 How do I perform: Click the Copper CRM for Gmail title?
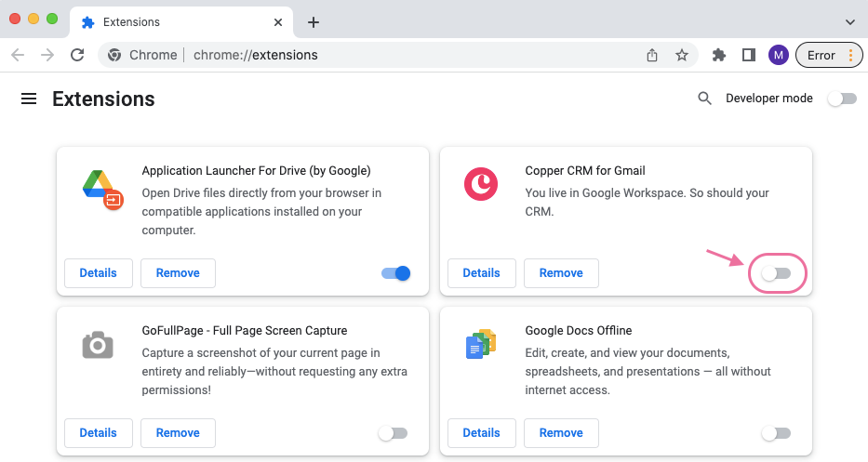[585, 170]
